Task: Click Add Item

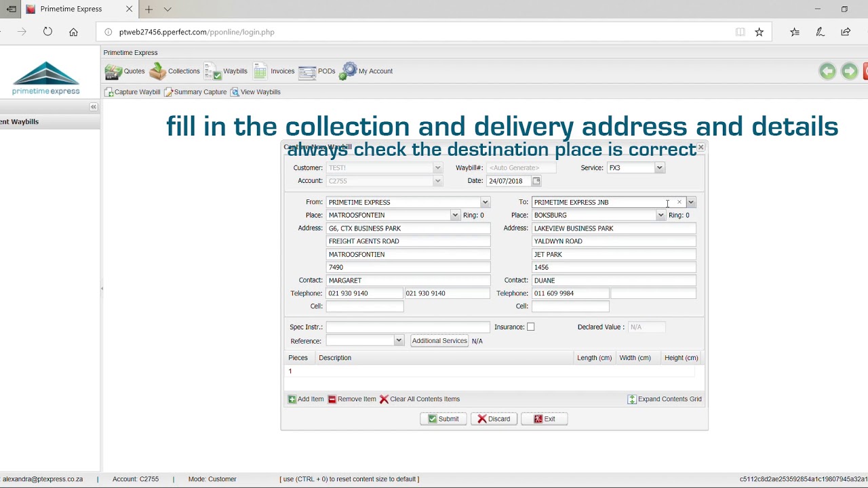Action: point(306,399)
